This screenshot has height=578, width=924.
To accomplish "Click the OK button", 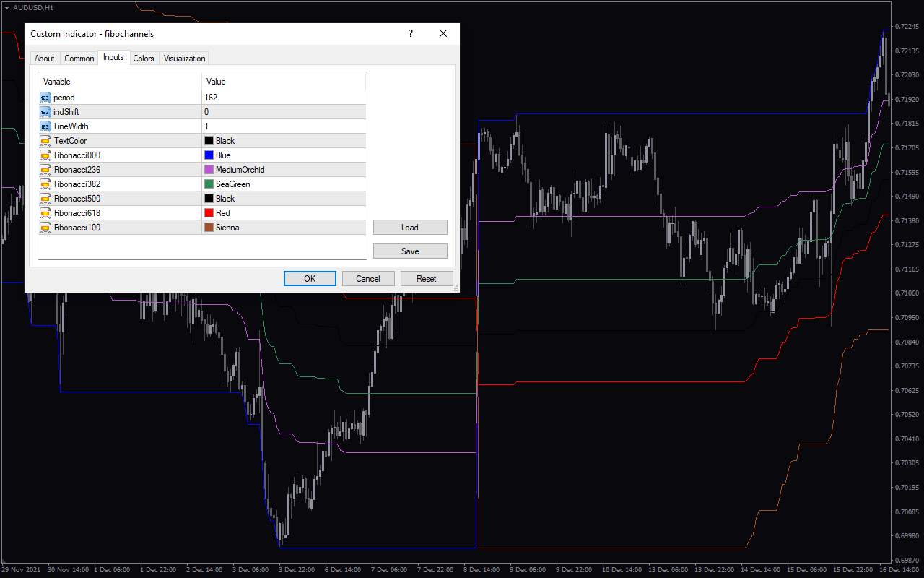I will 310,279.
